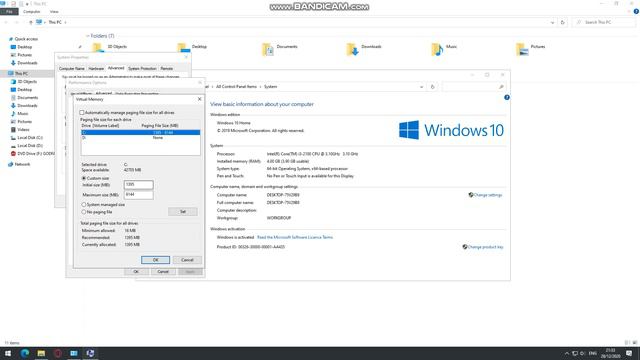This screenshot has width=640, height=360.
Task: Click Videos icon in navigation pane
Action: pos(13,129)
